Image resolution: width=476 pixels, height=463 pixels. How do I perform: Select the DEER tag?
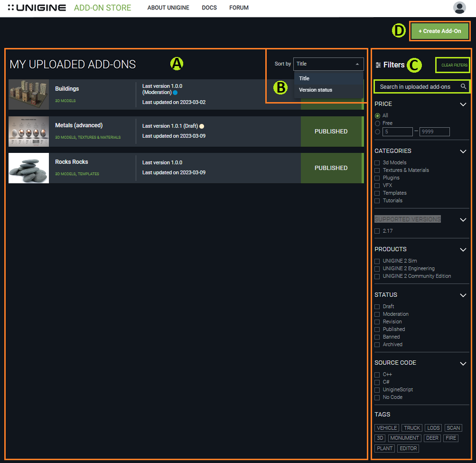tap(432, 438)
